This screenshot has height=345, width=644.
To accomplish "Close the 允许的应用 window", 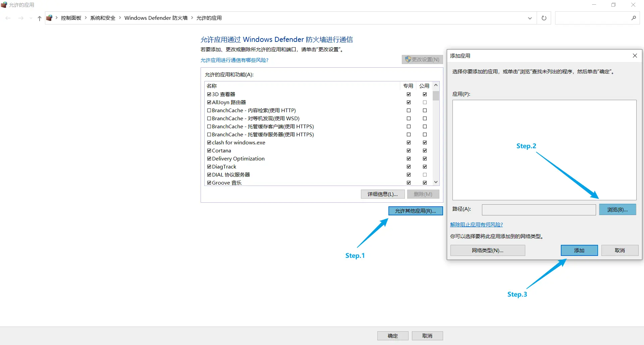I will pos(633,5).
